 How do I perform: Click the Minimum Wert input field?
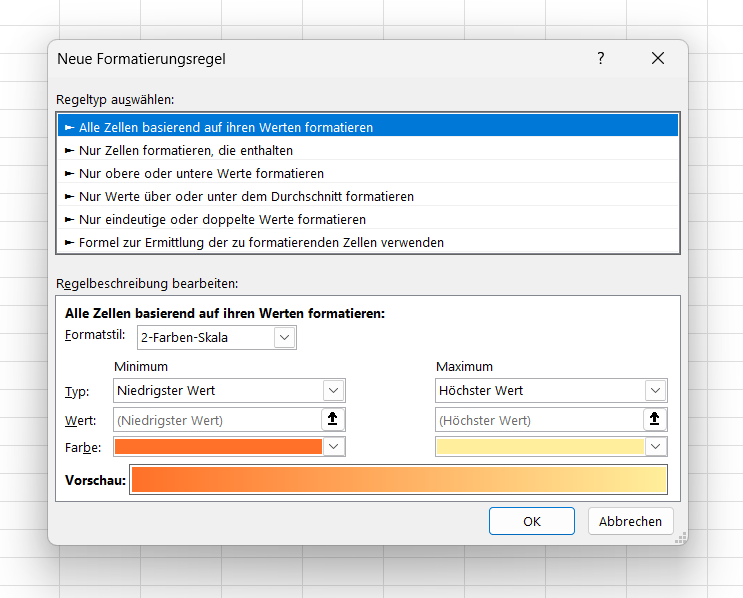217,419
